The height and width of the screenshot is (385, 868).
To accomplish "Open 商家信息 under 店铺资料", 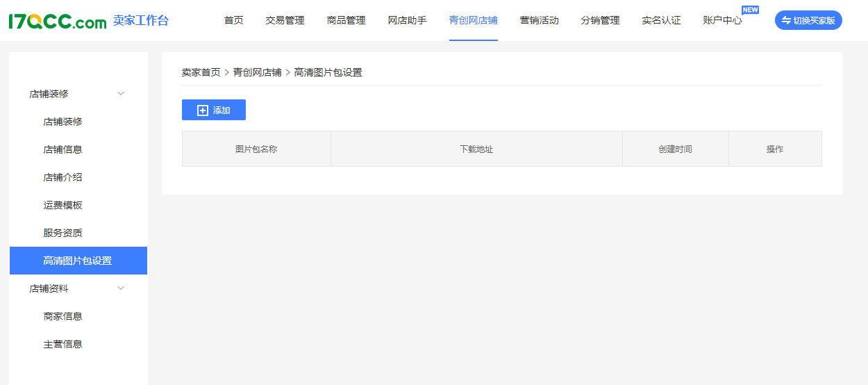I will point(62,316).
